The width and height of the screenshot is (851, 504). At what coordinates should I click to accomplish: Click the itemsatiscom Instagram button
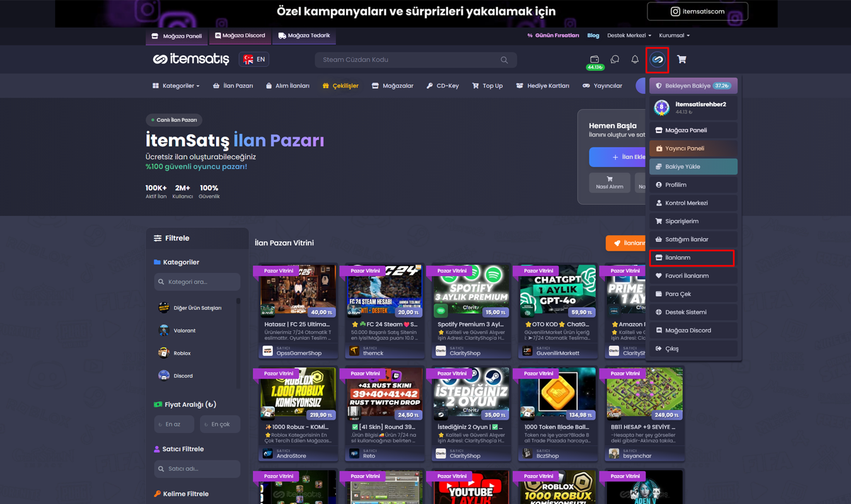tap(697, 11)
